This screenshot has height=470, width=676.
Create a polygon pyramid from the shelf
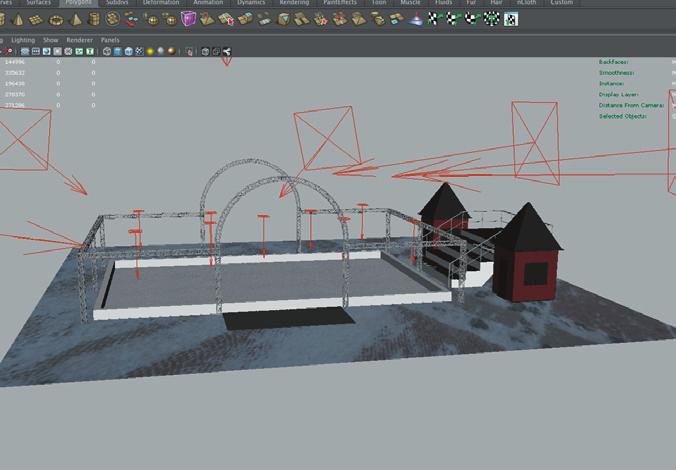[x=76, y=19]
